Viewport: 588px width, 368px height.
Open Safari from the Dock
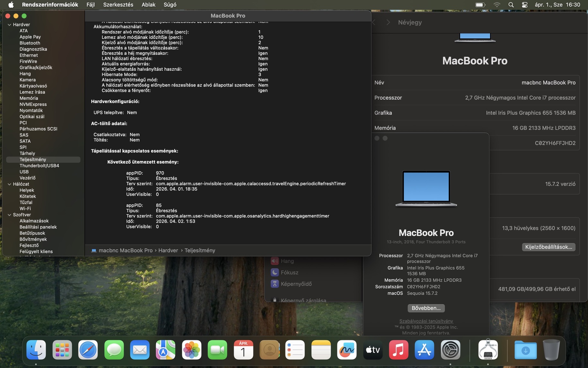88,350
